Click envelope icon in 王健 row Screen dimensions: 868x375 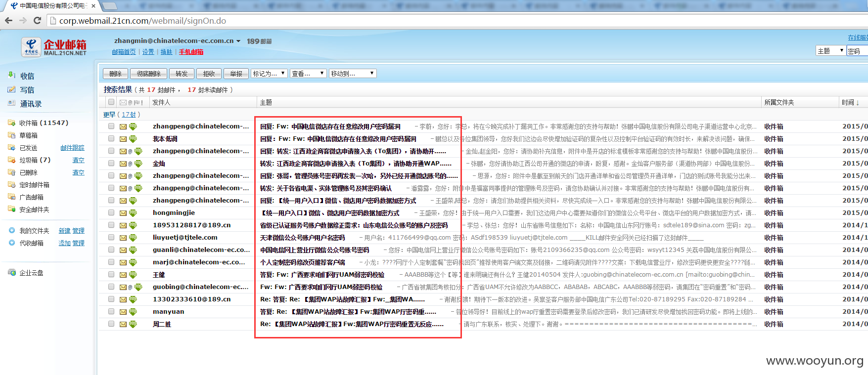[123, 275]
